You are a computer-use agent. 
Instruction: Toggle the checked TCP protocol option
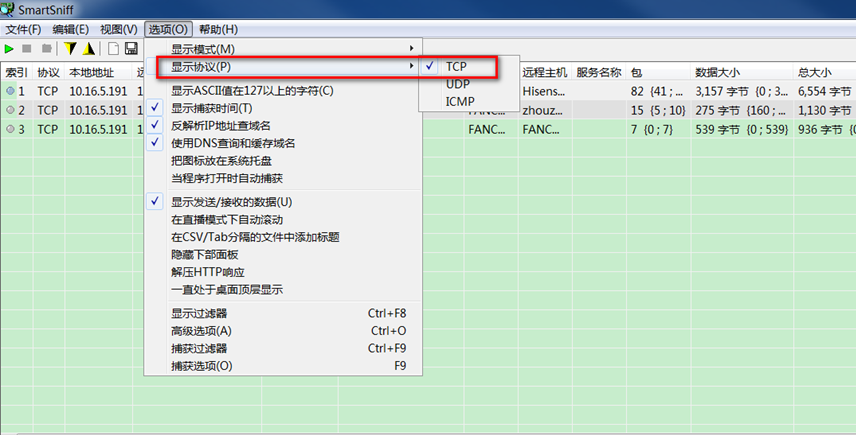(x=469, y=67)
